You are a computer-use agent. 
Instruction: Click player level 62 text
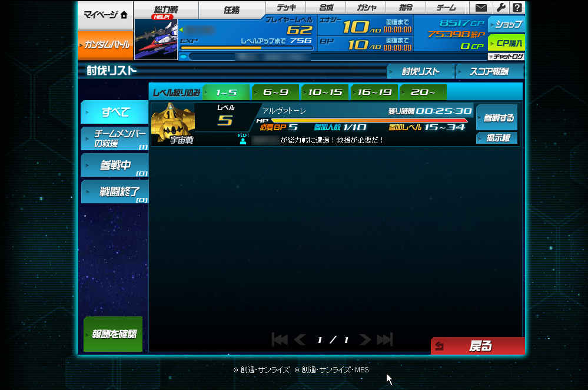pos(299,29)
